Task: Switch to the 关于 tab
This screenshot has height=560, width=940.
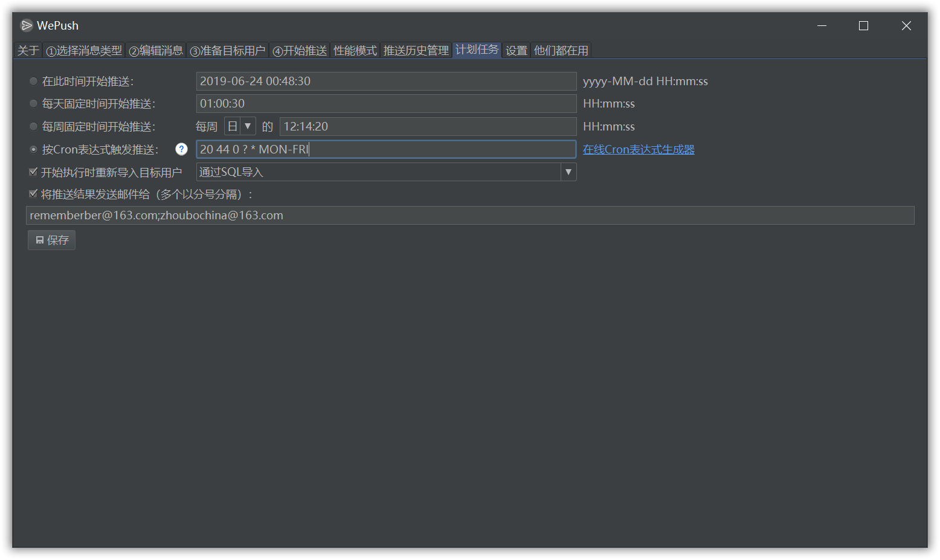Action: tap(28, 51)
